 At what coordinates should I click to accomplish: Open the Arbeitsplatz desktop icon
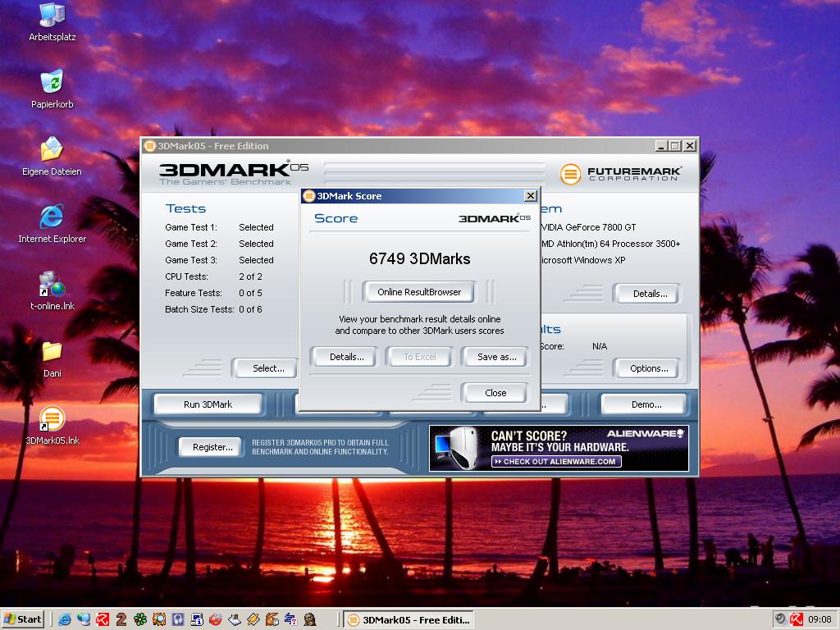52,22
